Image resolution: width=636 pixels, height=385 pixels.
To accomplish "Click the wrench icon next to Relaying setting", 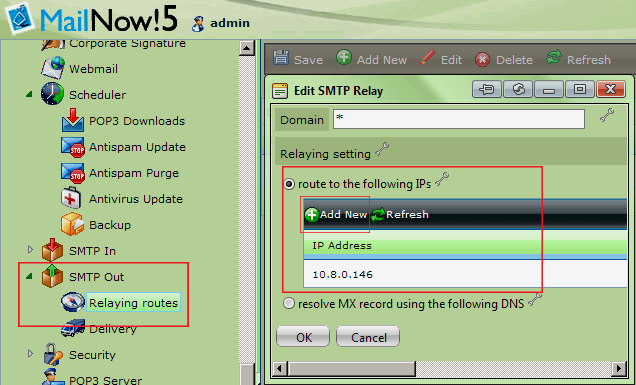I will click(382, 149).
